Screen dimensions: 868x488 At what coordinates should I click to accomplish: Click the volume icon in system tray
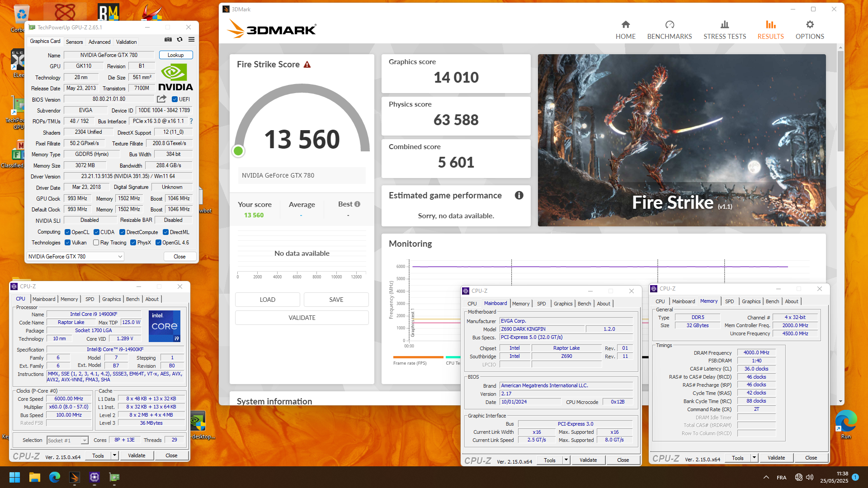pos(810,477)
